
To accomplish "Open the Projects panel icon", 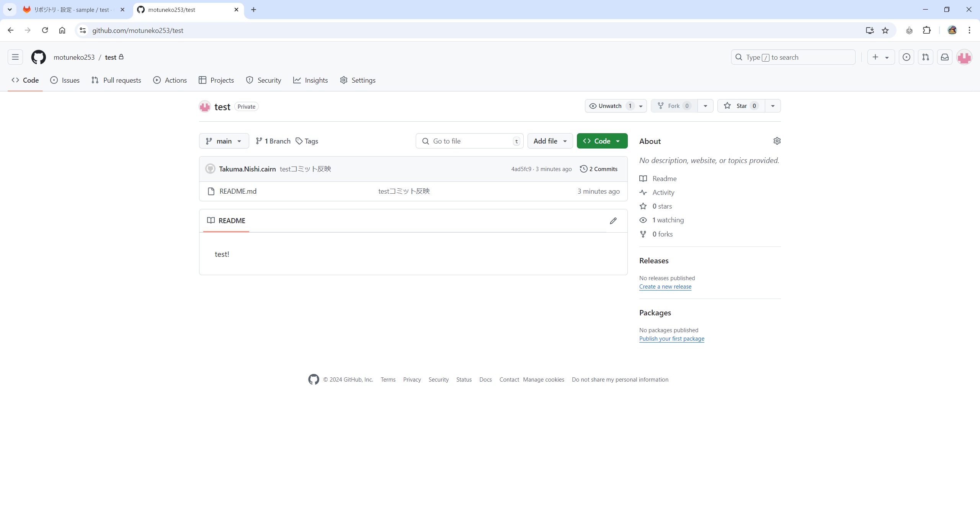I will point(203,80).
